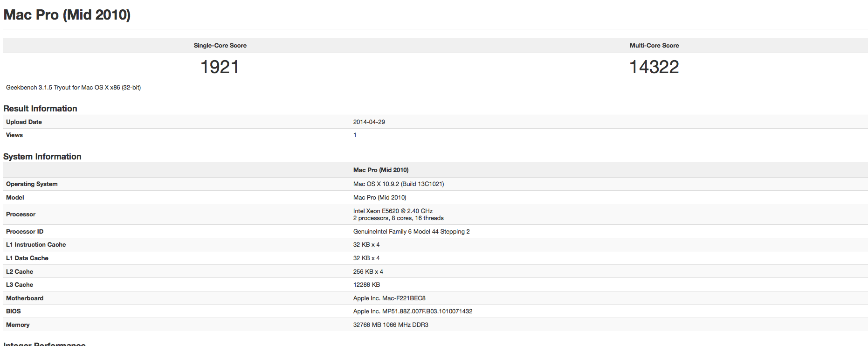Viewport: 868px width, 346px height.
Task: Select 'Mac OS X 10.9.2 (Build 13C1021)' value
Action: [399, 184]
